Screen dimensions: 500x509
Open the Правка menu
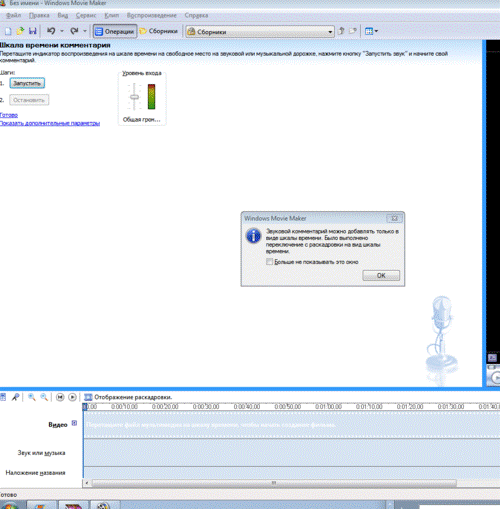pos(39,15)
